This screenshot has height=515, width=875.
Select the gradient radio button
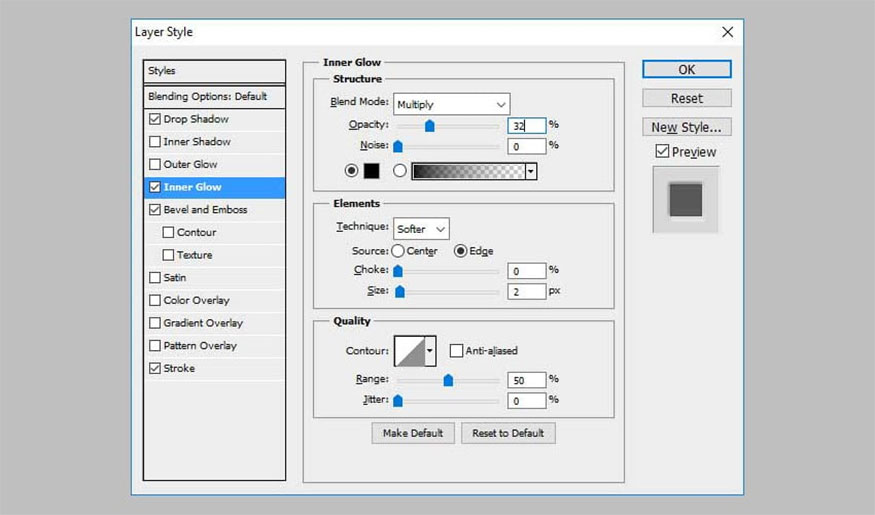click(400, 171)
